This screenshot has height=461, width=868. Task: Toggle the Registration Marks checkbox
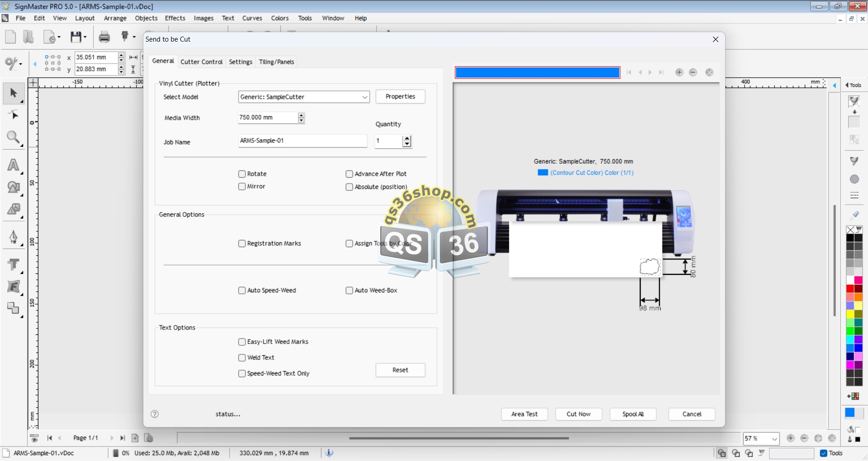click(x=242, y=244)
